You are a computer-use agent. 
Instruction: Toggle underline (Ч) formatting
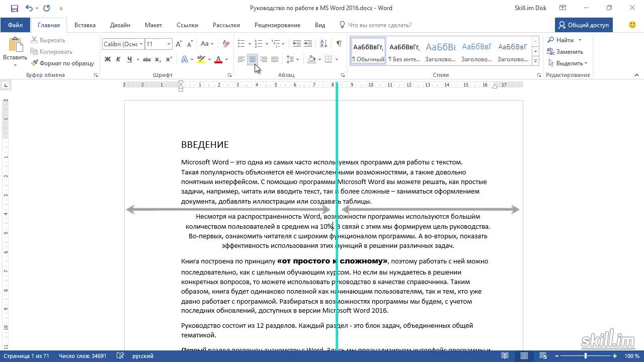[x=130, y=59]
